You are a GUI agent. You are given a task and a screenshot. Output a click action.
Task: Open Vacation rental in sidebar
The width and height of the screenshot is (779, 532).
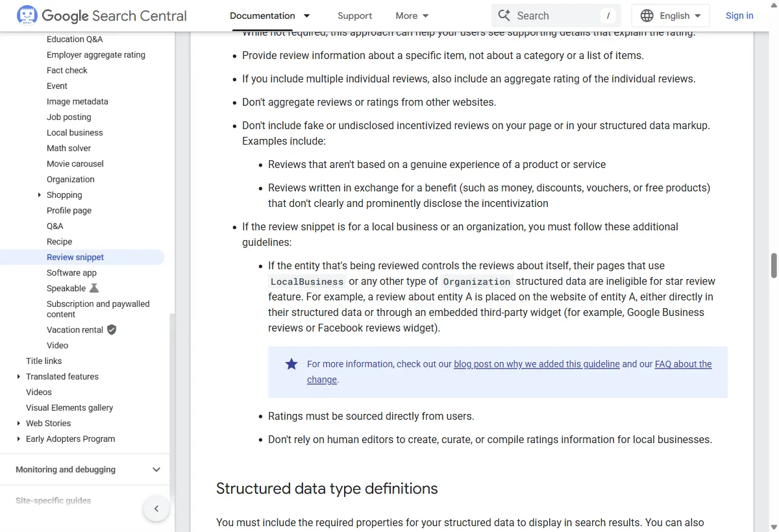[x=75, y=330]
